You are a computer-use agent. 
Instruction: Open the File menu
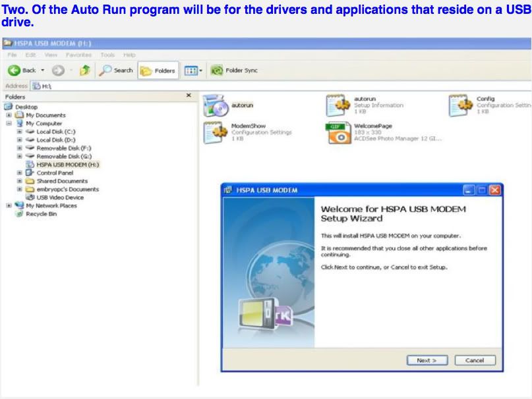(x=13, y=55)
